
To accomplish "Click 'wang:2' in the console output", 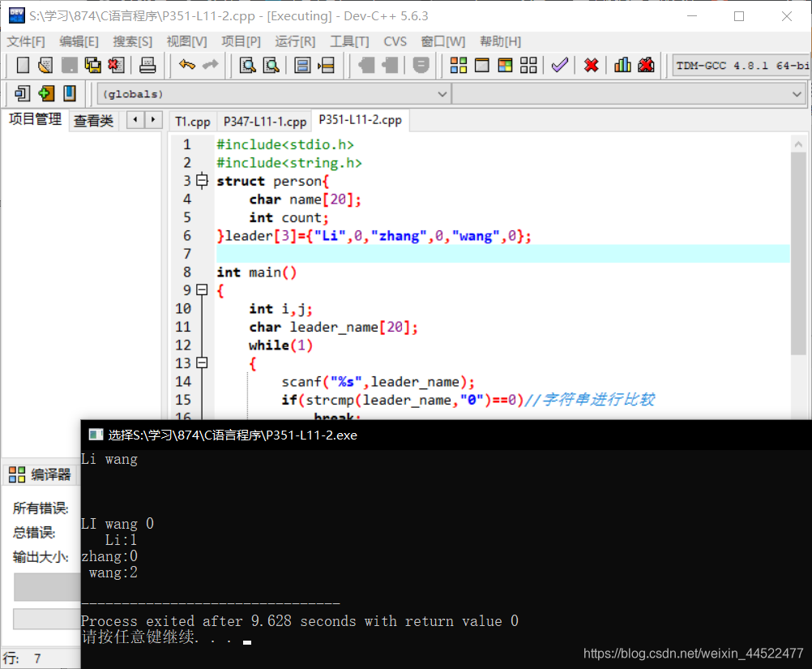I will point(113,573).
